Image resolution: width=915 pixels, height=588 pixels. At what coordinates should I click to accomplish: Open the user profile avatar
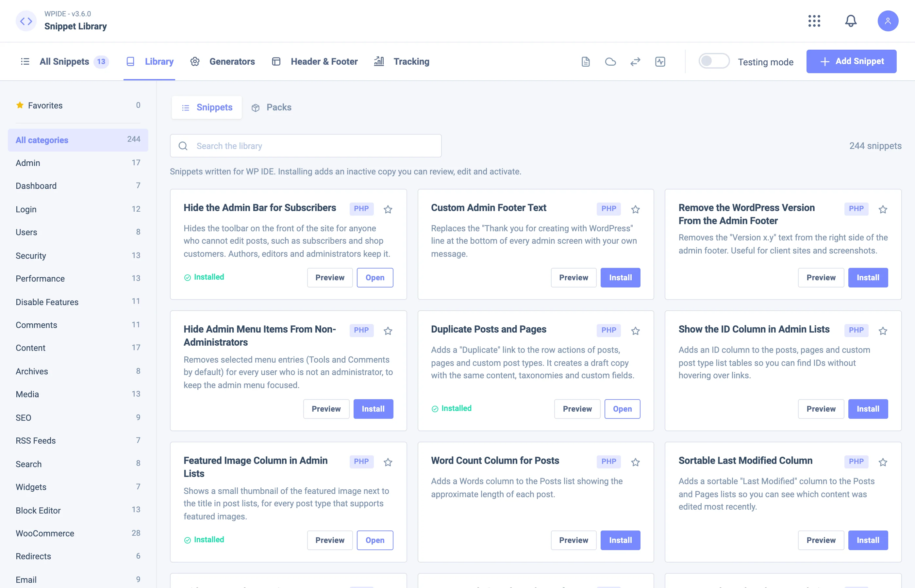click(x=888, y=21)
